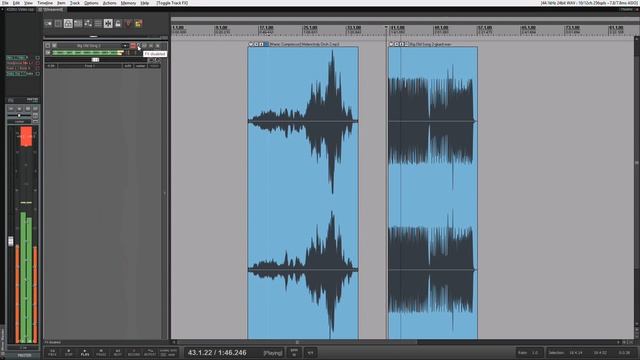Toggle the track FX disabled button

coord(139,46)
